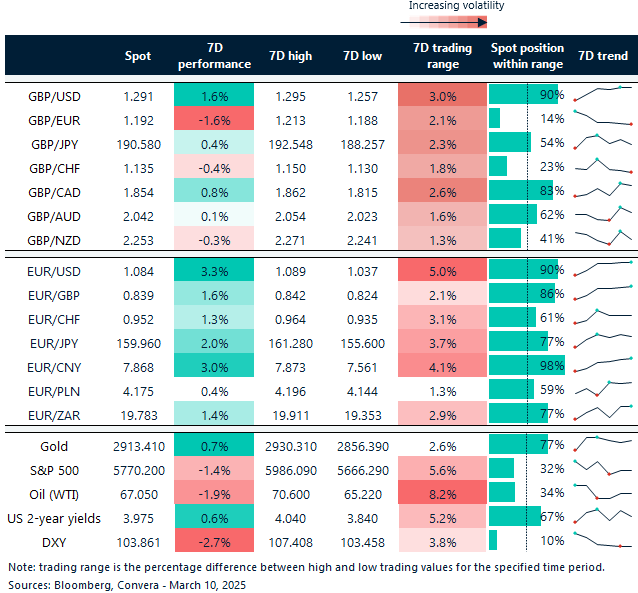Image resolution: width=638 pixels, height=593 pixels.
Task: Click the EUR/PLN 7D trend sparkline
Action: pyautogui.click(x=603, y=389)
